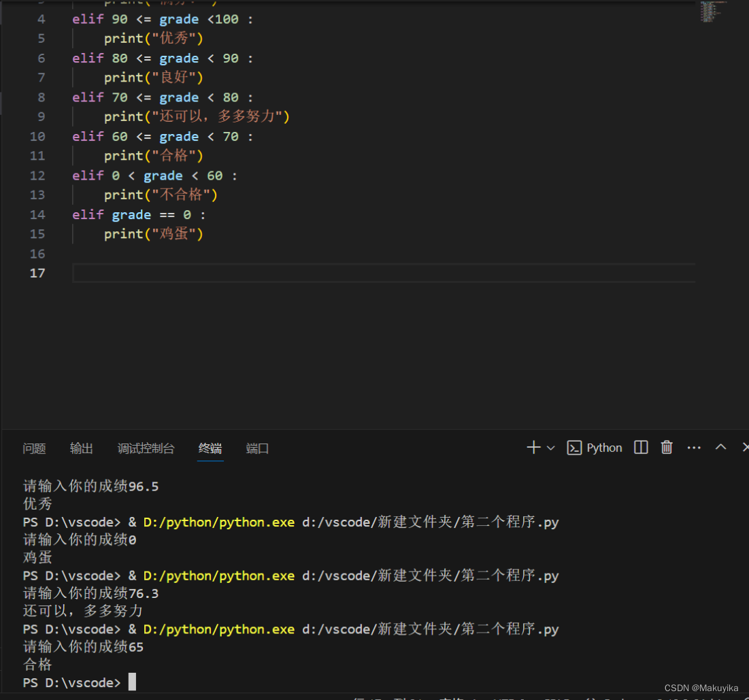The image size is (749, 700).
Task: Click the CSDN @Makuyika watermark link
Action: [702, 688]
